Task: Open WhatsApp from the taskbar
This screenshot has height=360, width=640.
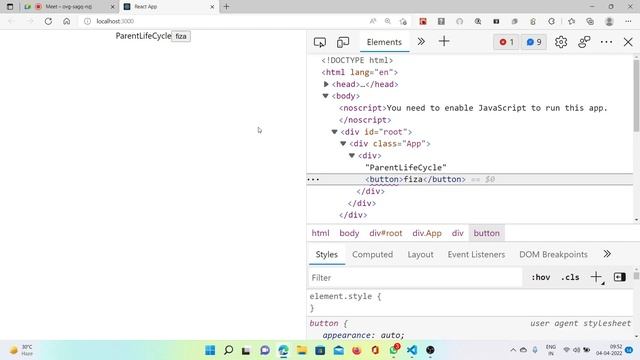Action: tap(393, 350)
